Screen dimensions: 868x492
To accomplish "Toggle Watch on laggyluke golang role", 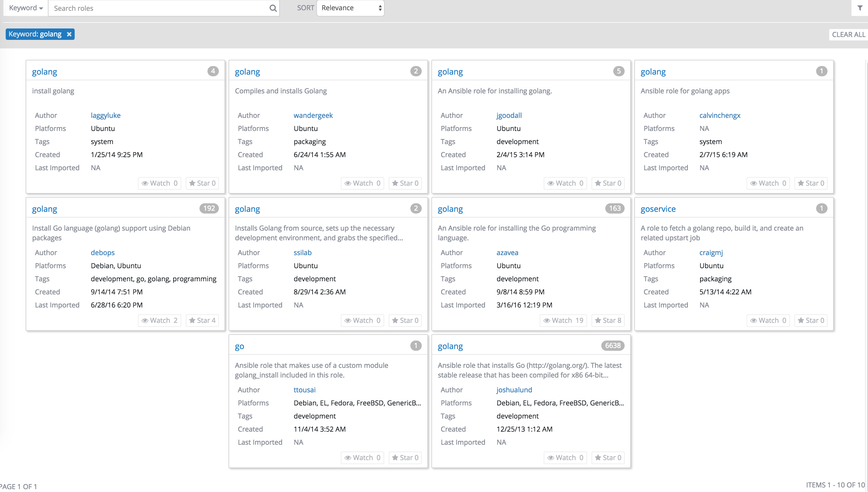I will click(159, 183).
